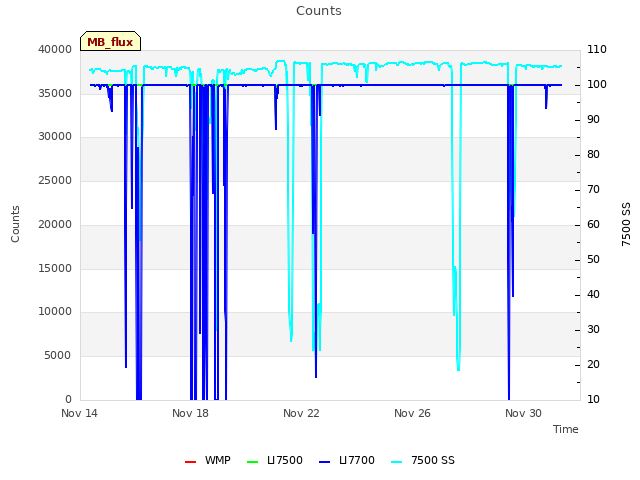640x480 pixels.
Task: Click the cyan 7500 SS legend marker
Action: 396,462
